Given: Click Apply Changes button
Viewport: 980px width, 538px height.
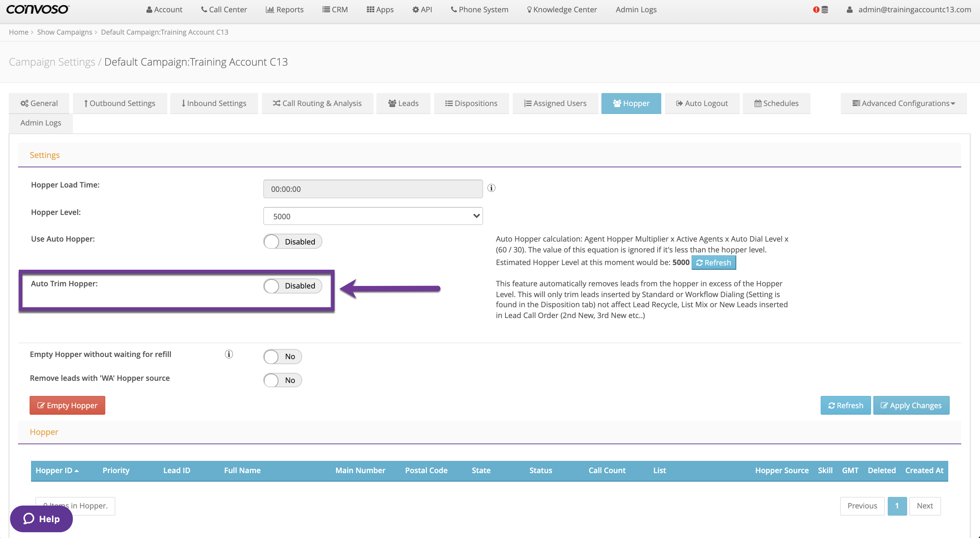Looking at the screenshot, I should (x=911, y=405).
